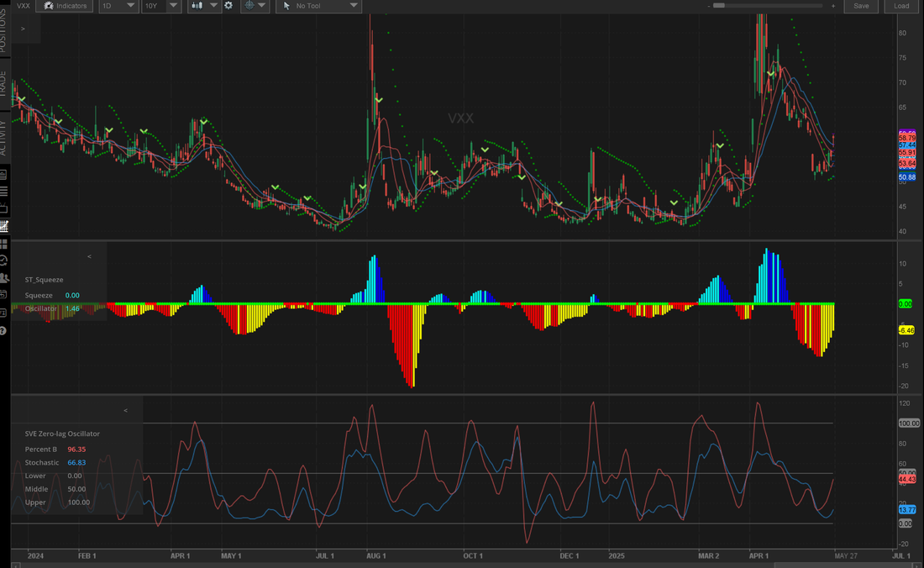Click the minus zoom-out icon
924x568 pixels.
709,6
